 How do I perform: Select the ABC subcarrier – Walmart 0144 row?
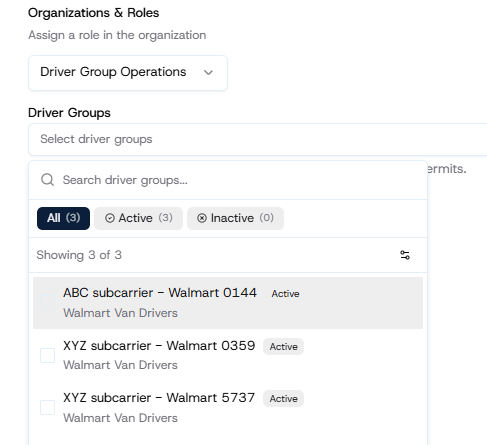pos(228,303)
